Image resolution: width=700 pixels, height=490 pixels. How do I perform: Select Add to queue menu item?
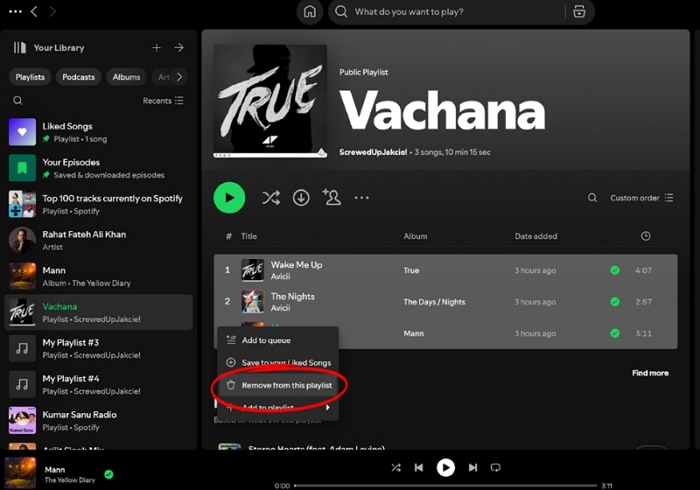(266, 341)
